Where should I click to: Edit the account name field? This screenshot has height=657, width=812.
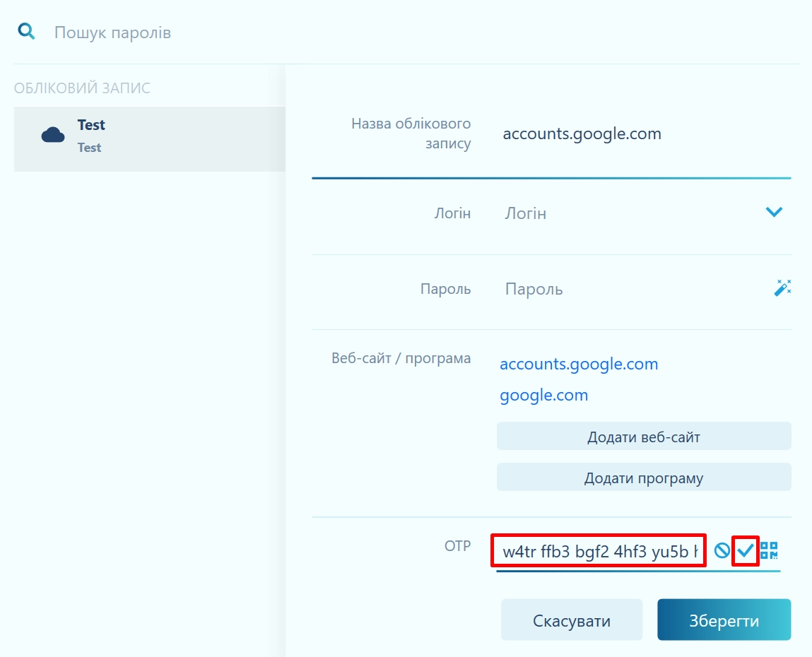pos(636,134)
